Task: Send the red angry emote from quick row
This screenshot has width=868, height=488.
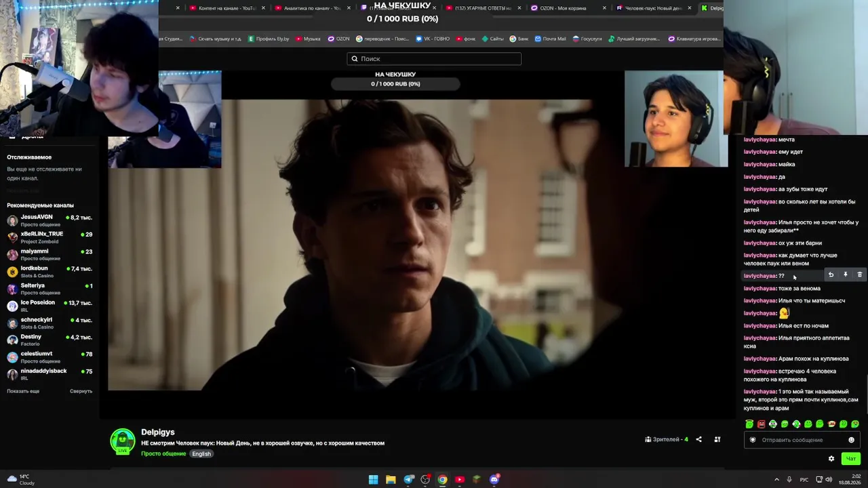Action: point(761,424)
